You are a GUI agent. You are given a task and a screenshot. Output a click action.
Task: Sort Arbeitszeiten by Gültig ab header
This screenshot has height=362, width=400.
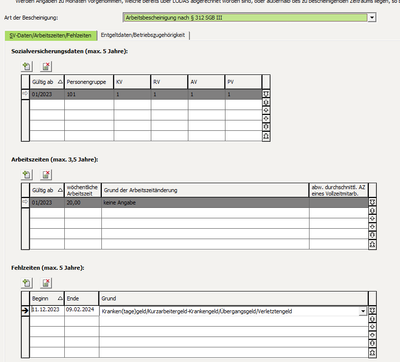[47, 190]
